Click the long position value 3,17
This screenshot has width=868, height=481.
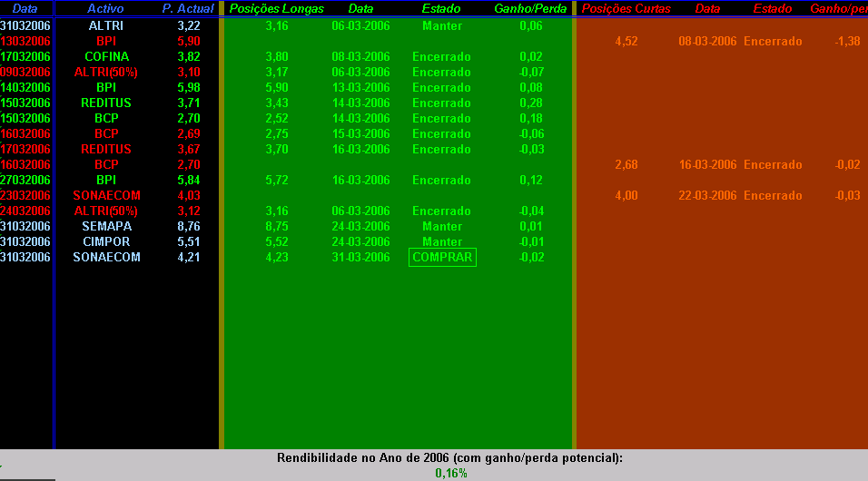(277, 72)
